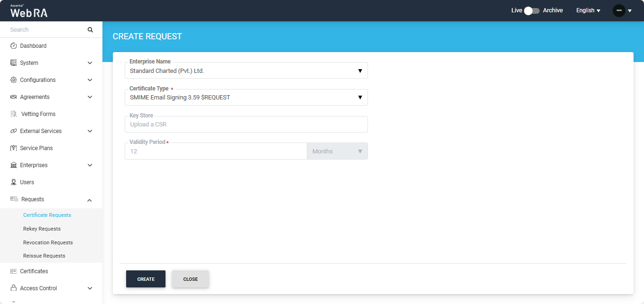Expand the Agreements menu chevron

pyautogui.click(x=90, y=97)
